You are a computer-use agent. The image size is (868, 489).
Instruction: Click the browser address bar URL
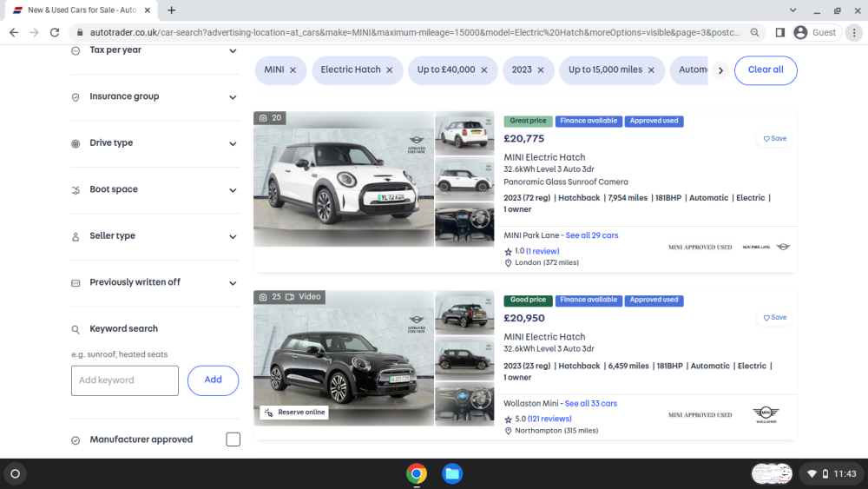pos(414,33)
